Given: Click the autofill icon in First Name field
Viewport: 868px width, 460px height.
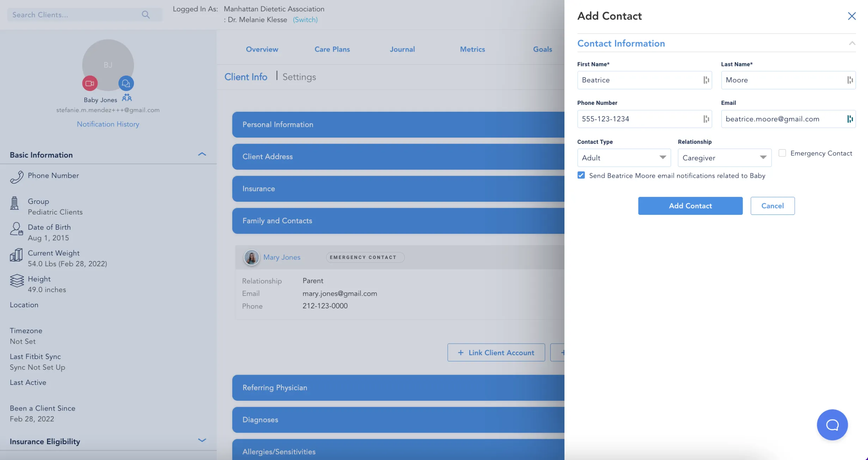Looking at the screenshot, I should coord(706,80).
